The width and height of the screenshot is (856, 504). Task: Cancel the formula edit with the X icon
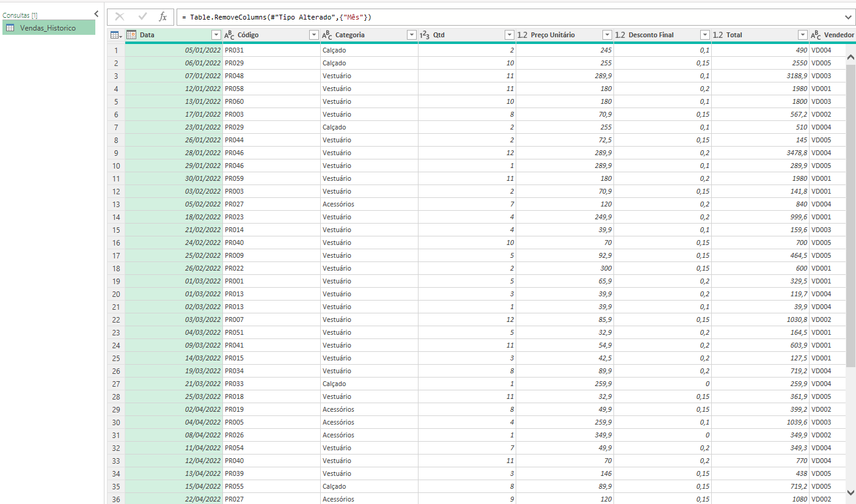[x=120, y=17]
